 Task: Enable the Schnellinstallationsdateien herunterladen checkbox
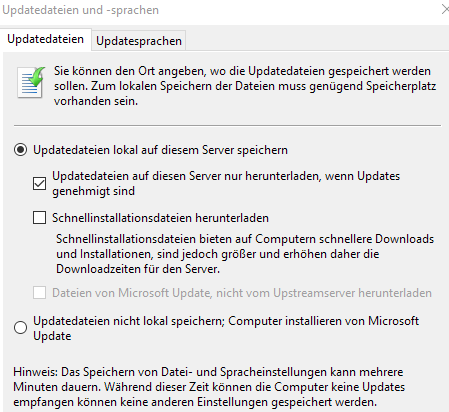39,218
